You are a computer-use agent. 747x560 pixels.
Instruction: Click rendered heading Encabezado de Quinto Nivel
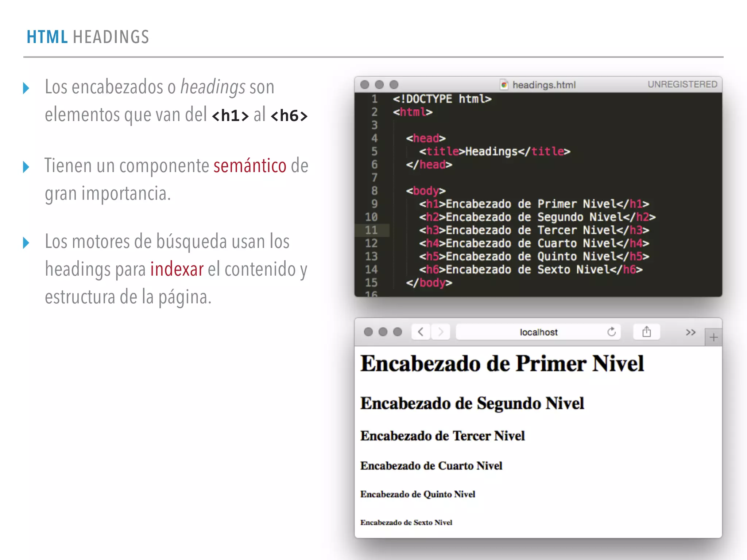(x=418, y=494)
